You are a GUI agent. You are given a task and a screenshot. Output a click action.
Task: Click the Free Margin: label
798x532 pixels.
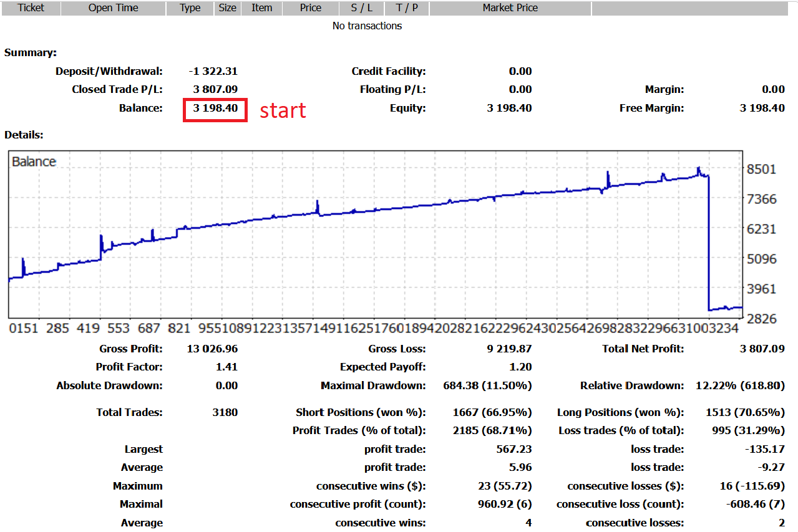pos(651,109)
